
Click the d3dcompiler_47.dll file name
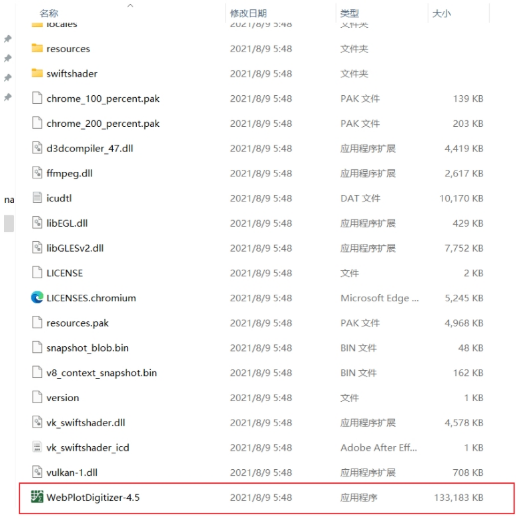click(x=90, y=148)
